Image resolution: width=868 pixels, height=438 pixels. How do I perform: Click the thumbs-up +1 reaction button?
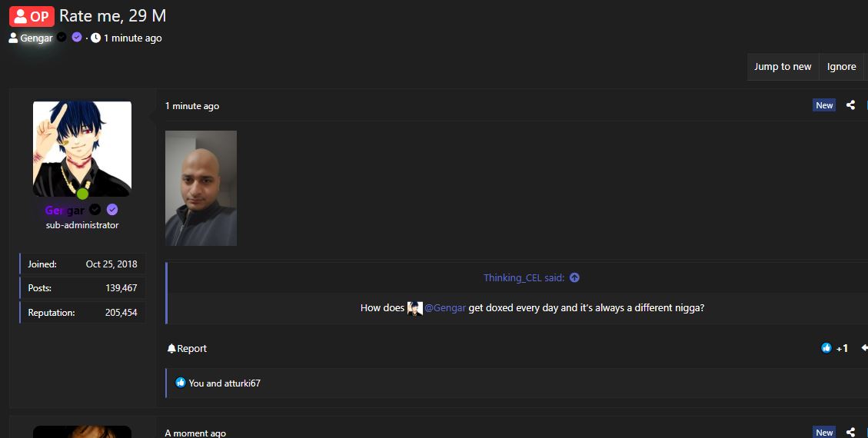click(x=834, y=348)
